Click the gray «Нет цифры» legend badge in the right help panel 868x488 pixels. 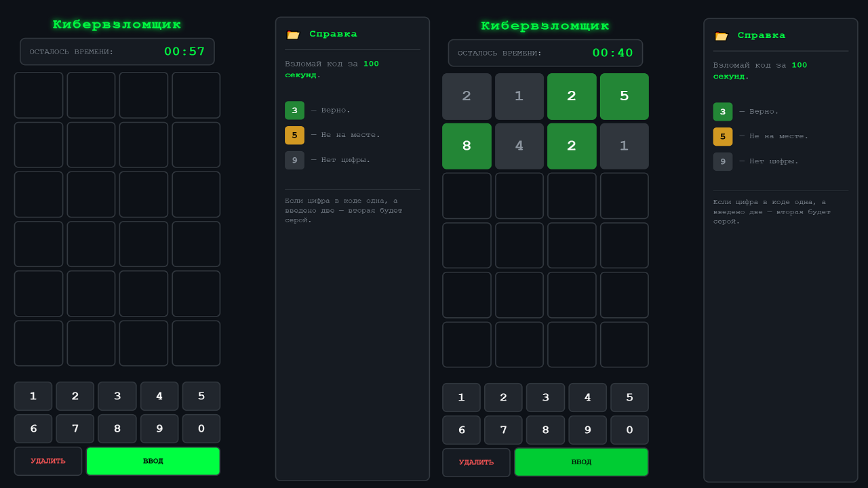[723, 161]
